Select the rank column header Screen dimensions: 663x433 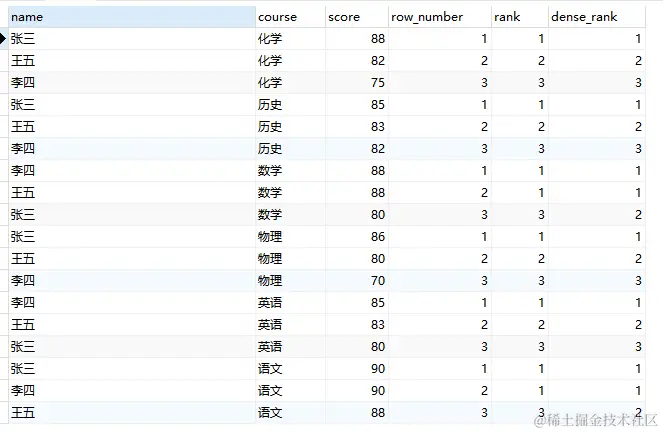520,17
